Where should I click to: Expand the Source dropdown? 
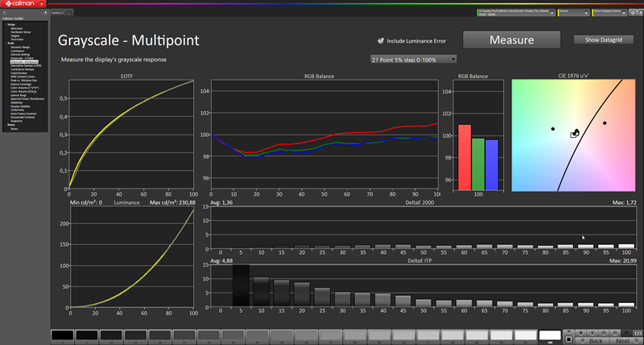[574, 13]
